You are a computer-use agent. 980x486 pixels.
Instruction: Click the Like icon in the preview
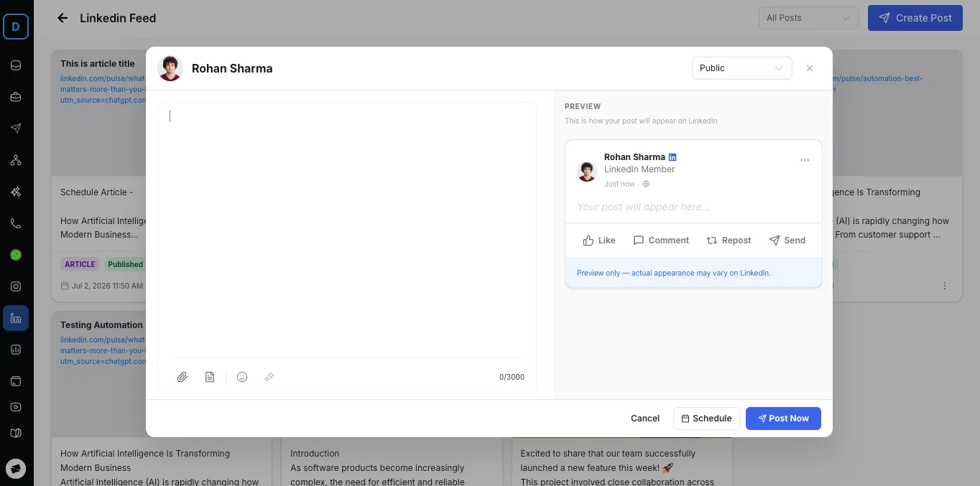588,240
